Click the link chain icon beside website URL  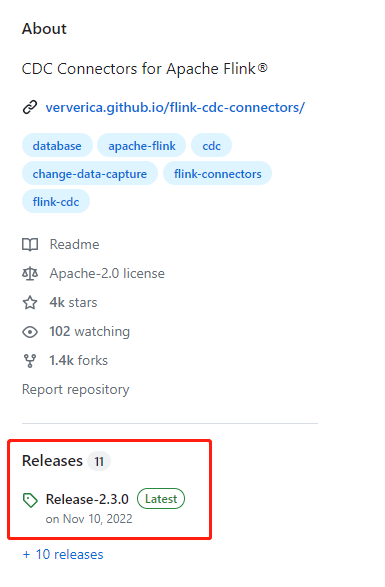point(30,107)
